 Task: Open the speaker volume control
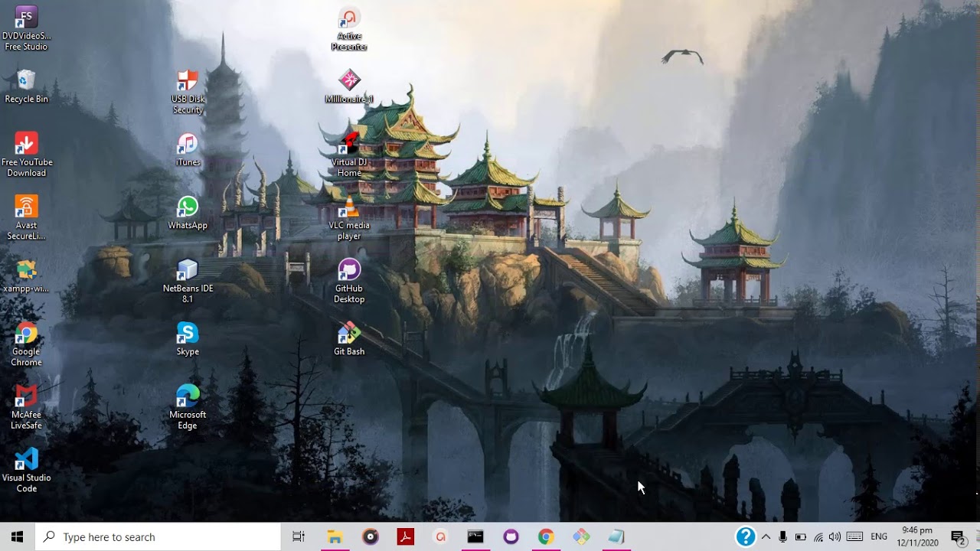click(x=835, y=536)
